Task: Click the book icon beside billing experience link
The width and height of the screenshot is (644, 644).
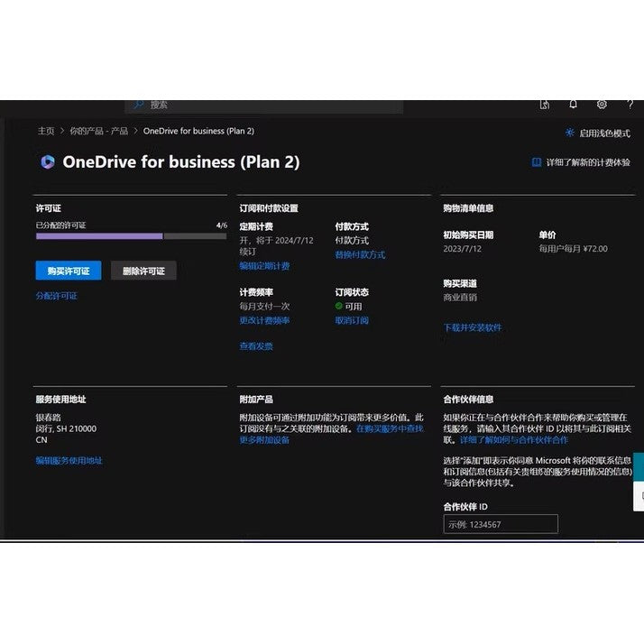Action: 537,162
